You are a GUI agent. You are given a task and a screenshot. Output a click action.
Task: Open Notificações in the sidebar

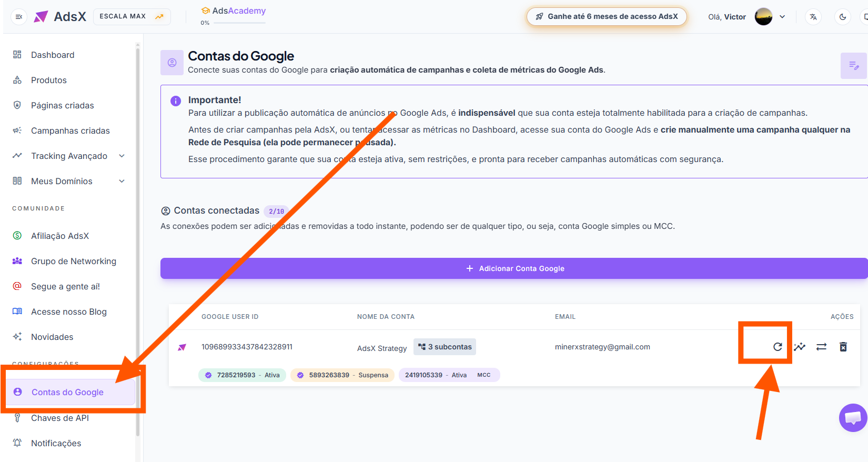pos(56,443)
